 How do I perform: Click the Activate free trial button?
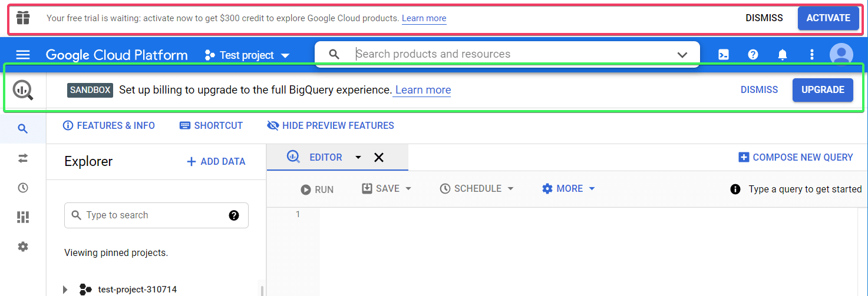tap(829, 18)
